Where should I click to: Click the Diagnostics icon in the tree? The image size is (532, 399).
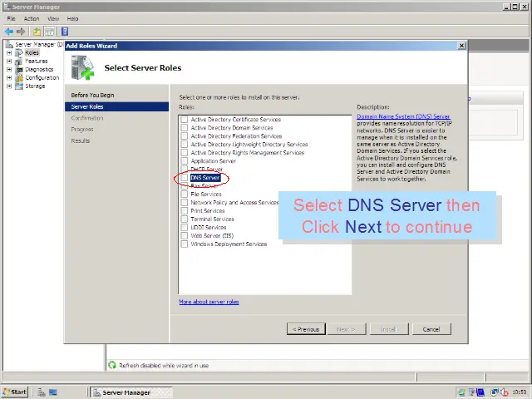tap(19, 69)
